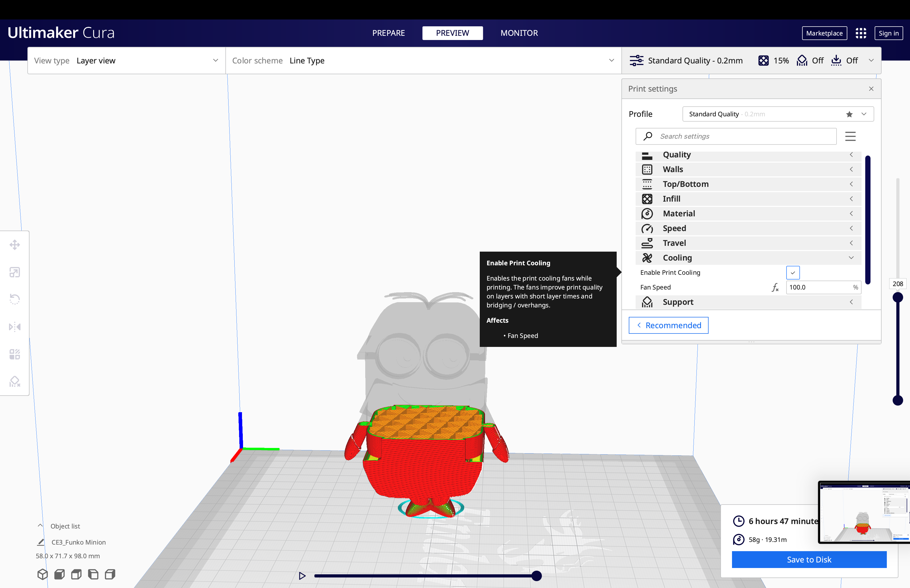Open Per Model Settings tool

click(x=14, y=354)
